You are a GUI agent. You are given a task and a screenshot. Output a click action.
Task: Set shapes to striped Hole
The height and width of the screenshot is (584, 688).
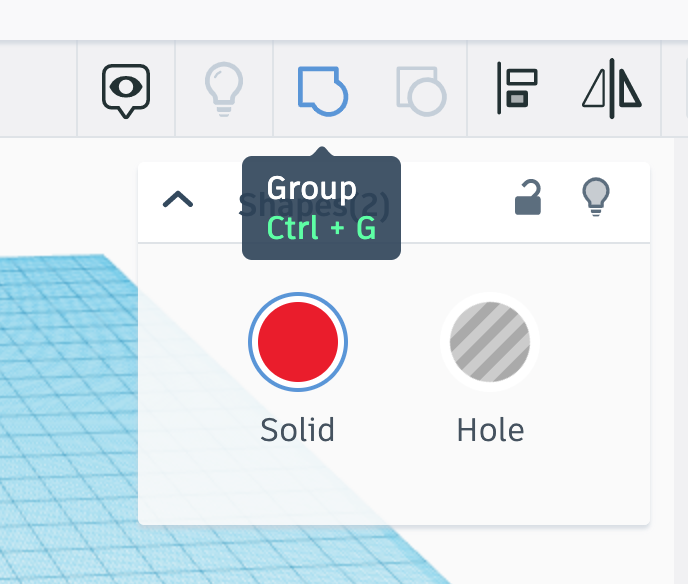490,342
